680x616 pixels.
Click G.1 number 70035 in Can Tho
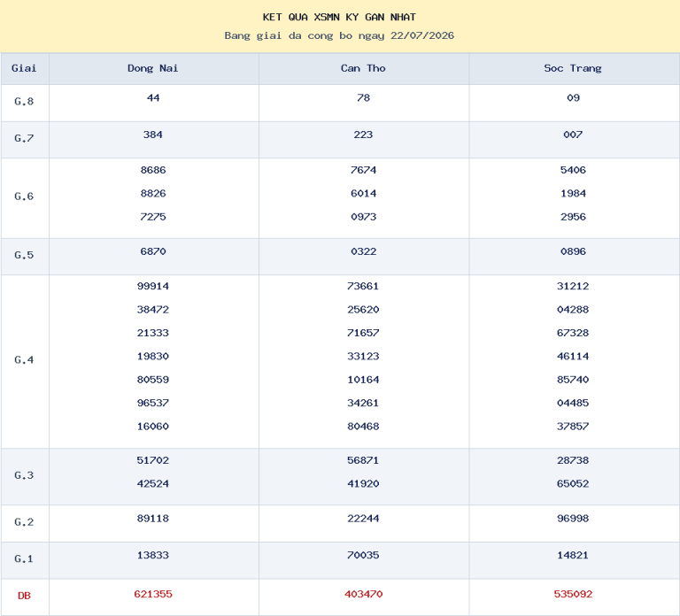click(x=363, y=555)
